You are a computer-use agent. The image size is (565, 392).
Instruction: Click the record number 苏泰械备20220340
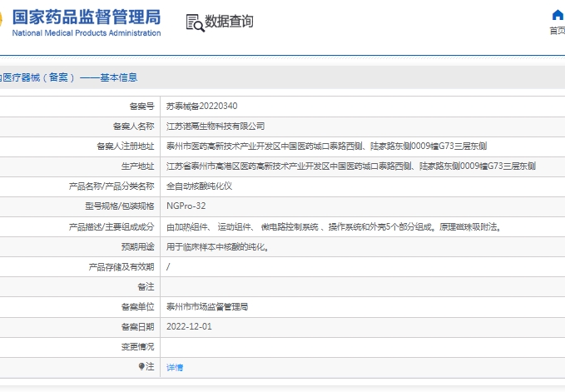click(201, 107)
